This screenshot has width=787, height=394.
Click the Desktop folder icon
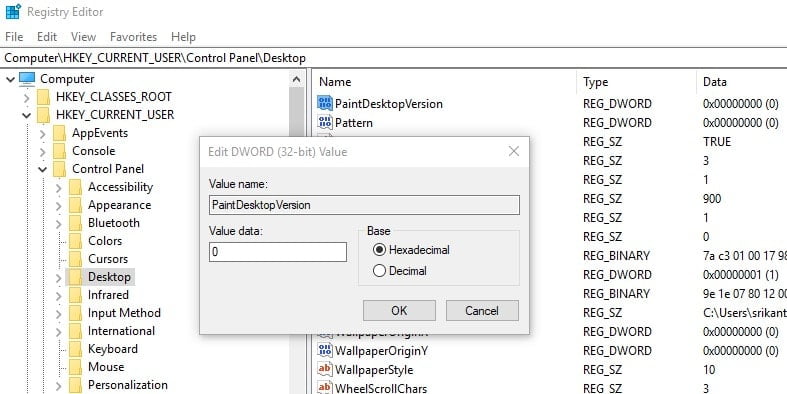coord(76,277)
